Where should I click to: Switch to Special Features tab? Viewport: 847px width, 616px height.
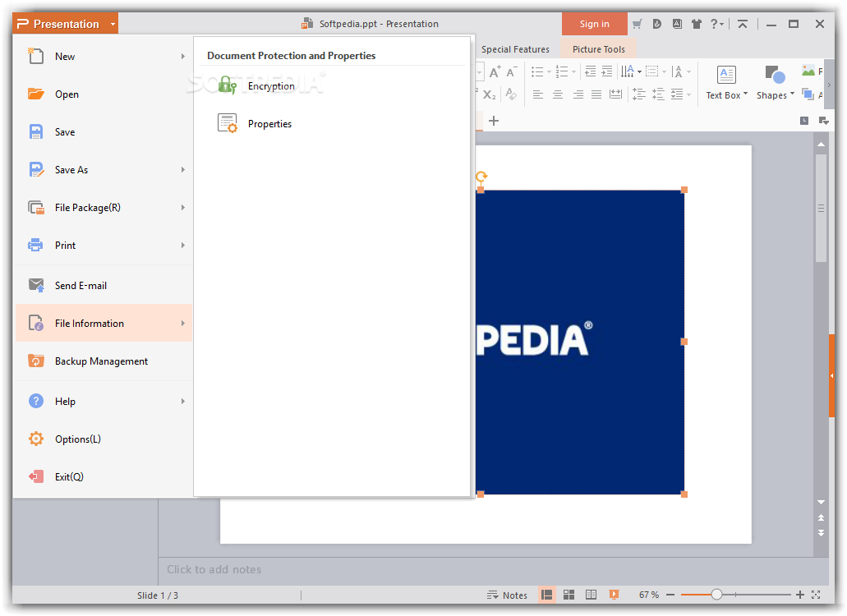pos(515,49)
